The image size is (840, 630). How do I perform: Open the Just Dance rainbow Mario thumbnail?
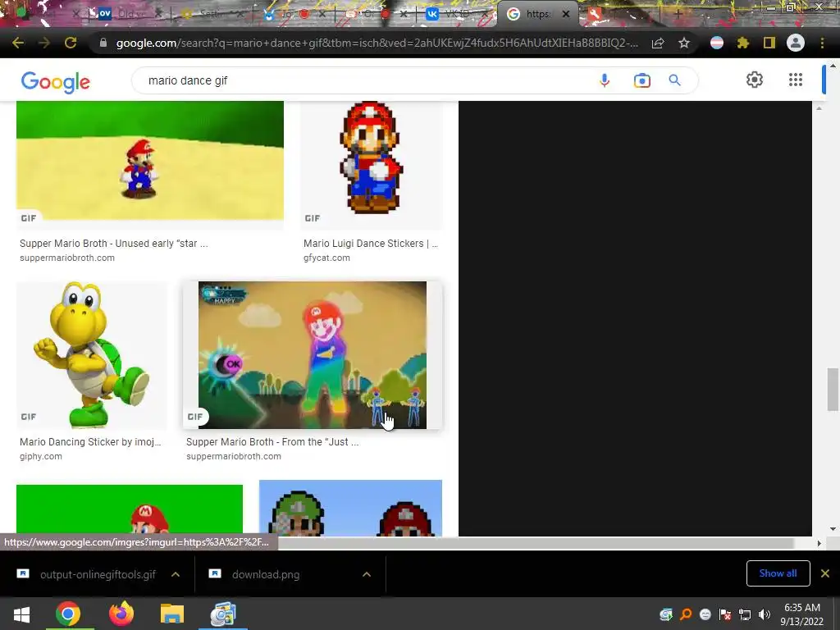pyautogui.click(x=313, y=355)
